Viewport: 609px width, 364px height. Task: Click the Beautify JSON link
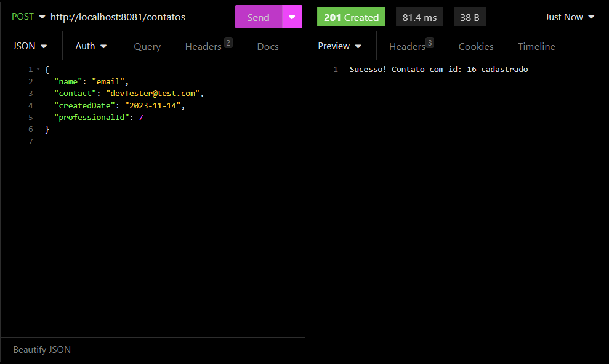point(41,349)
